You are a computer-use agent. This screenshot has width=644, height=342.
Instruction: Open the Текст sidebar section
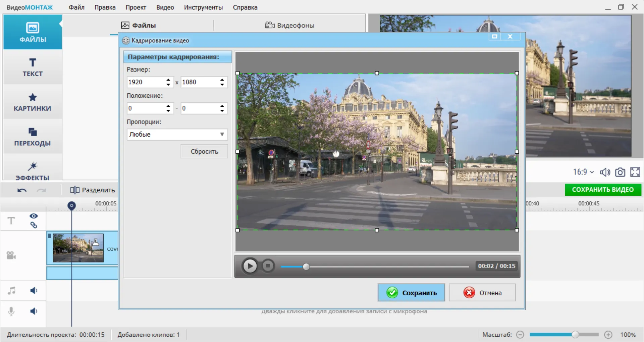click(33, 67)
